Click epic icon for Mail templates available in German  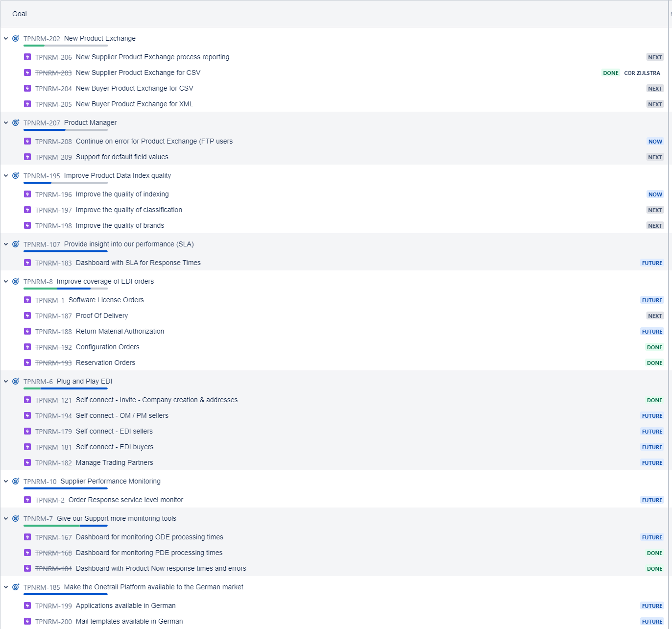coord(27,622)
